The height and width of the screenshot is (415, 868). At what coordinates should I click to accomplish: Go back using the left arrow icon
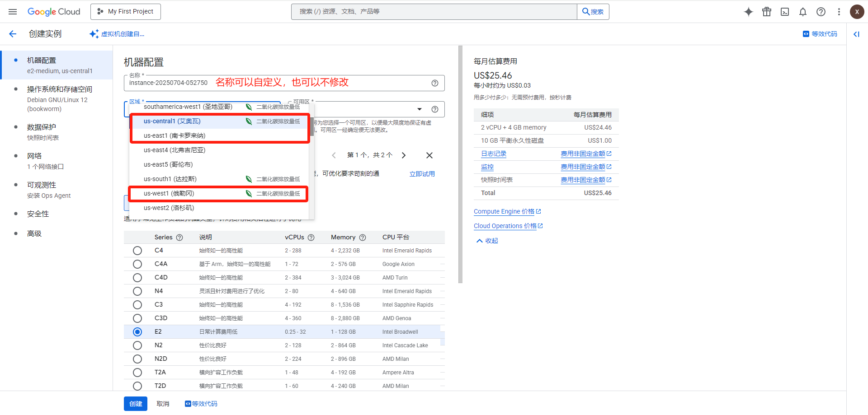coord(13,34)
